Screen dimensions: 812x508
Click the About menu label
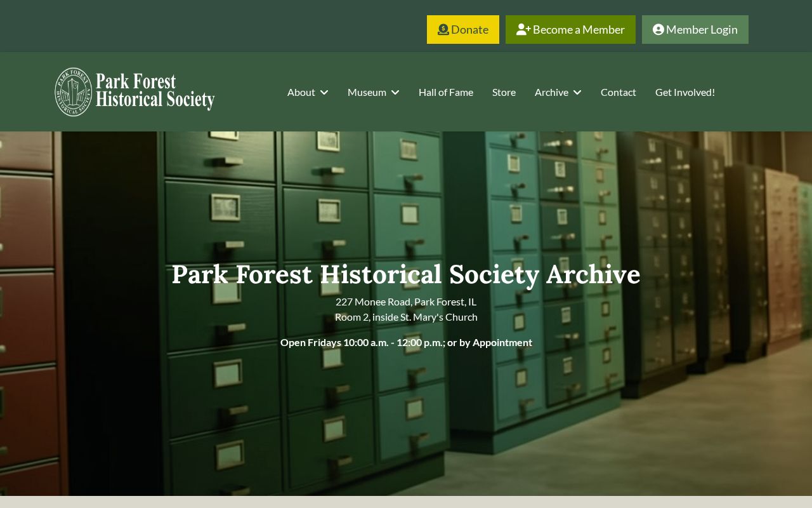click(301, 92)
